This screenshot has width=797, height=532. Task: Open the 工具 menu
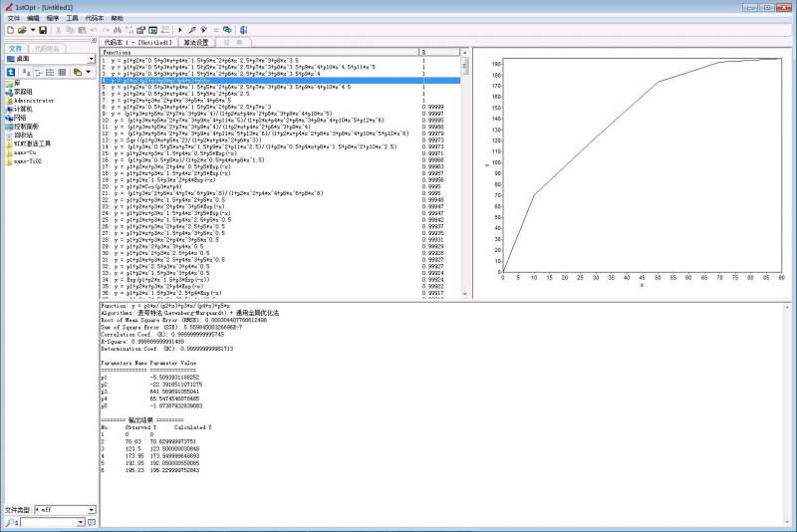72,18
